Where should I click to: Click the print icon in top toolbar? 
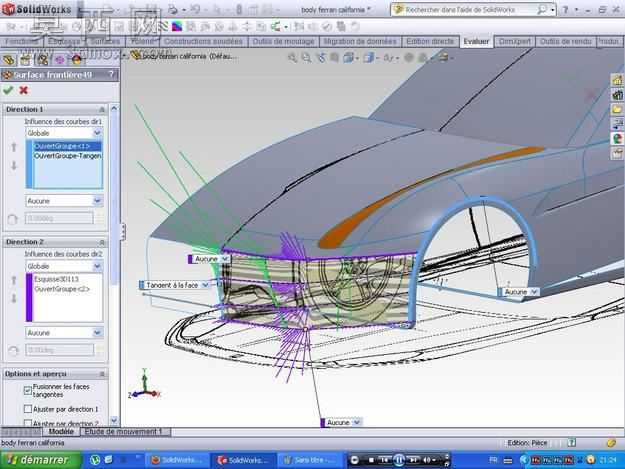pos(173,9)
